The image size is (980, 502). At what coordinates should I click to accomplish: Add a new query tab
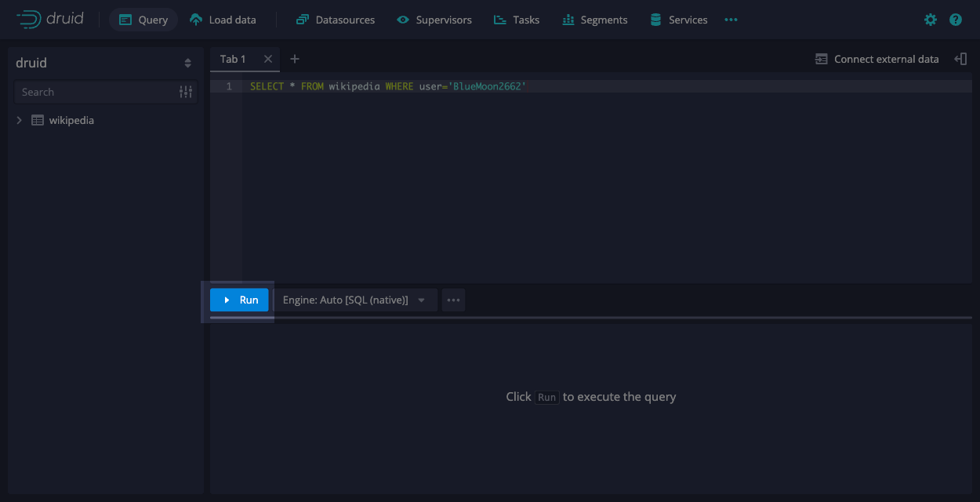(x=295, y=59)
